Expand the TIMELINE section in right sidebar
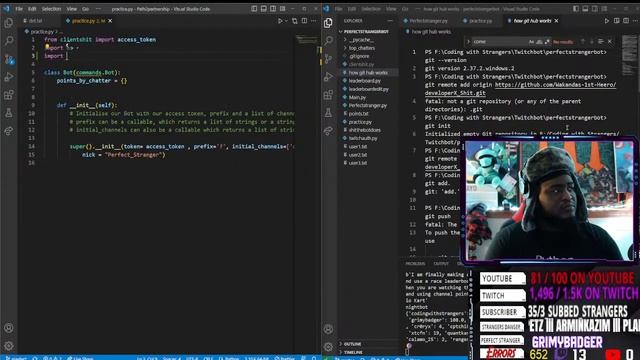This screenshot has height=360, width=640. (353, 352)
